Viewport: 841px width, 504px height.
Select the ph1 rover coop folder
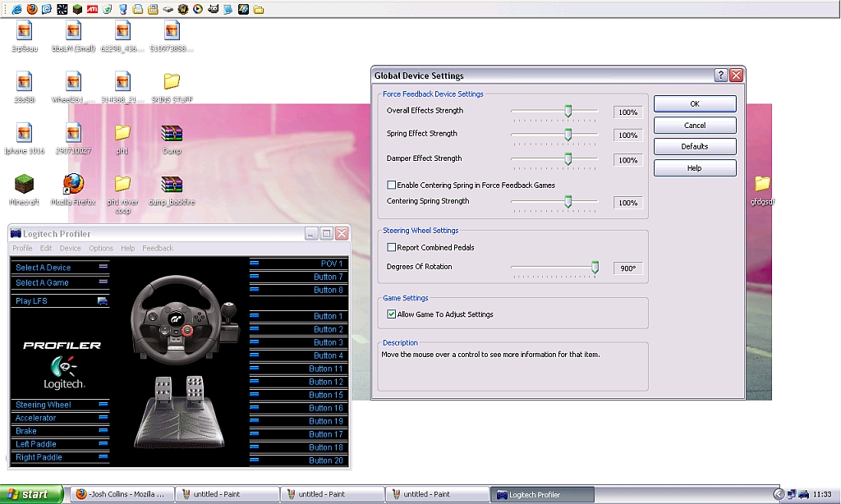[122, 194]
